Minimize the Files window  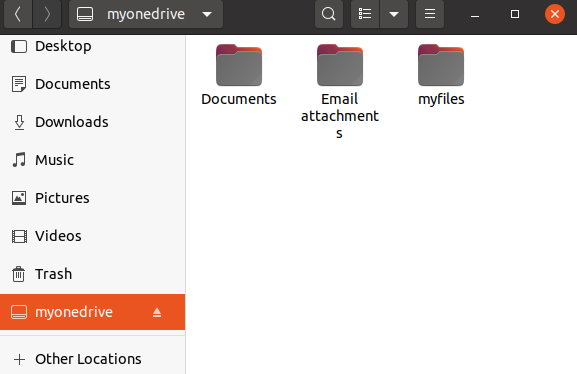475,15
